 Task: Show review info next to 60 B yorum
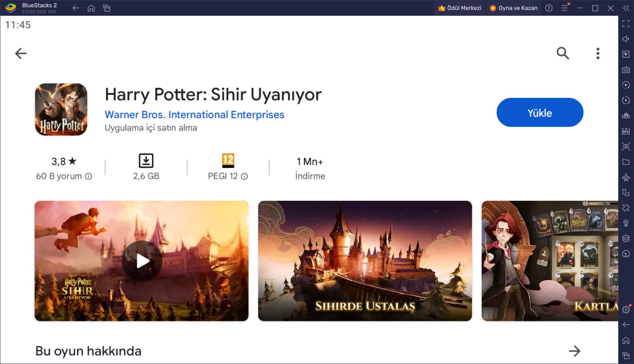pos(88,176)
